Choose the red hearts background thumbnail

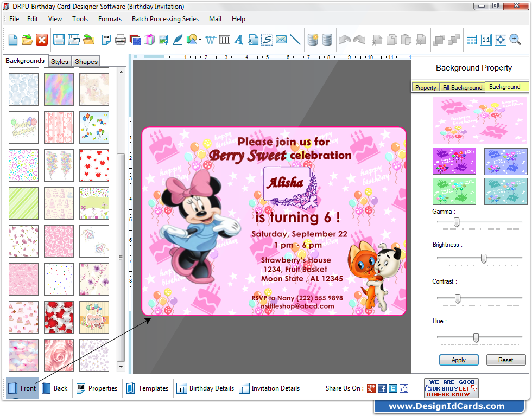[94, 165]
